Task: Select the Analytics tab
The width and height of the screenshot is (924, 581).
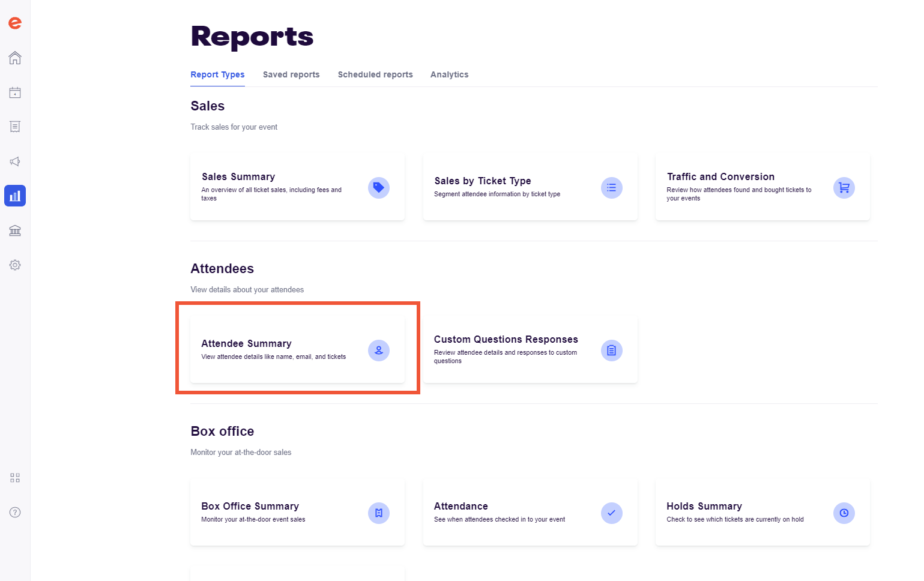Action: (449, 74)
